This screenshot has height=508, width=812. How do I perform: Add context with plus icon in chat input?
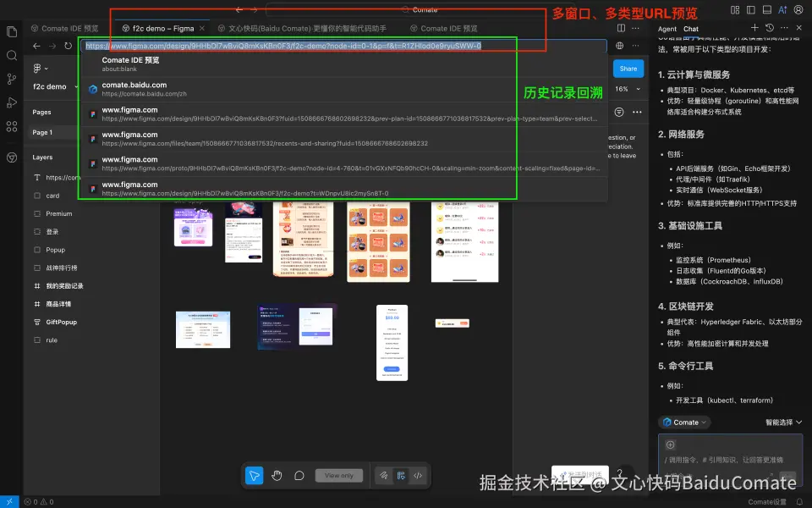670,444
